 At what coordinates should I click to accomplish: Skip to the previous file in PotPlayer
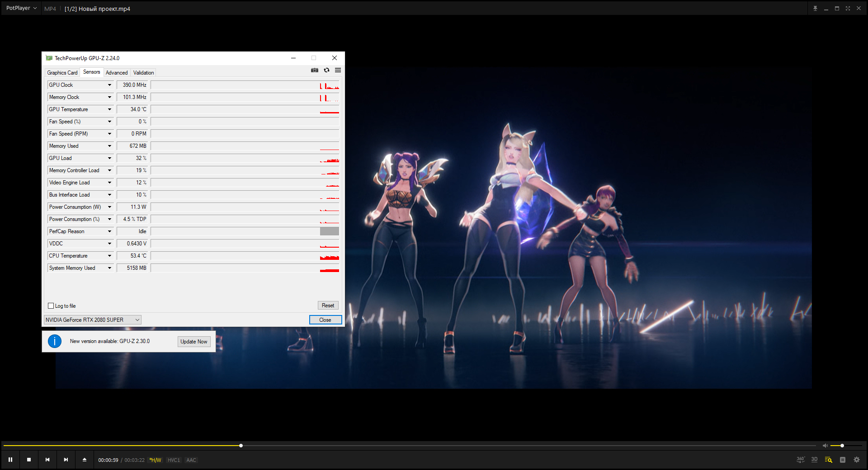point(47,460)
